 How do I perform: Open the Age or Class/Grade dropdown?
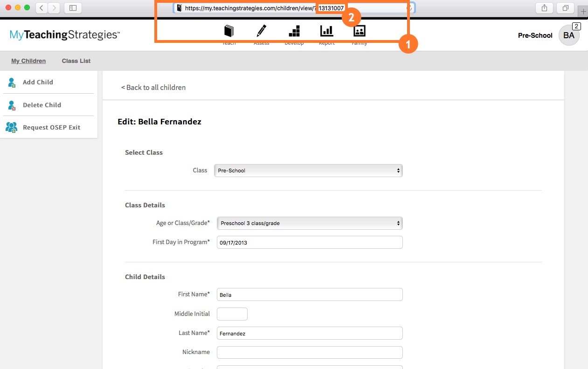(309, 223)
